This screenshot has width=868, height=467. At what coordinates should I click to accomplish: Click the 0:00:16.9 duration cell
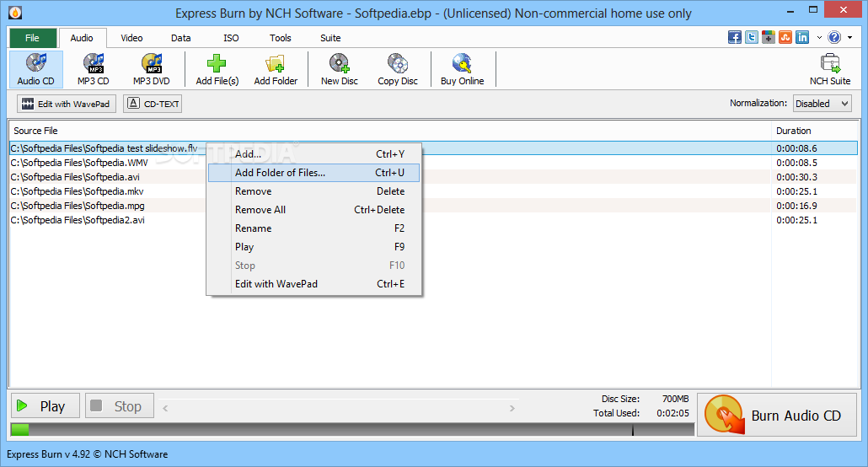coord(796,206)
